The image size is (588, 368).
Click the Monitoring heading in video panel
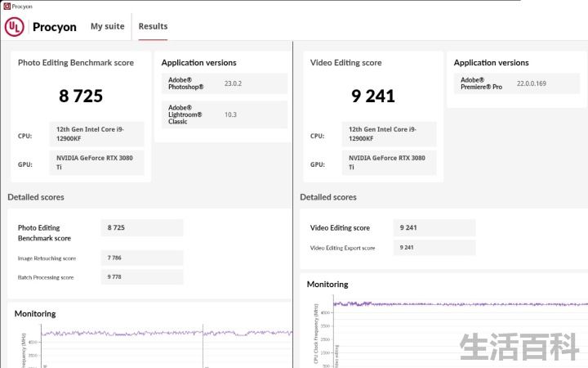(x=327, y=285)
